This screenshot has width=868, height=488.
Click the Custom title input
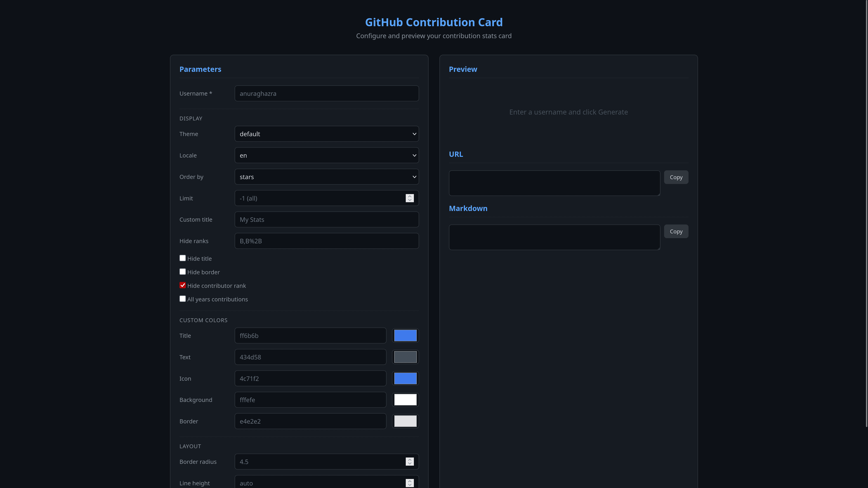326,220
